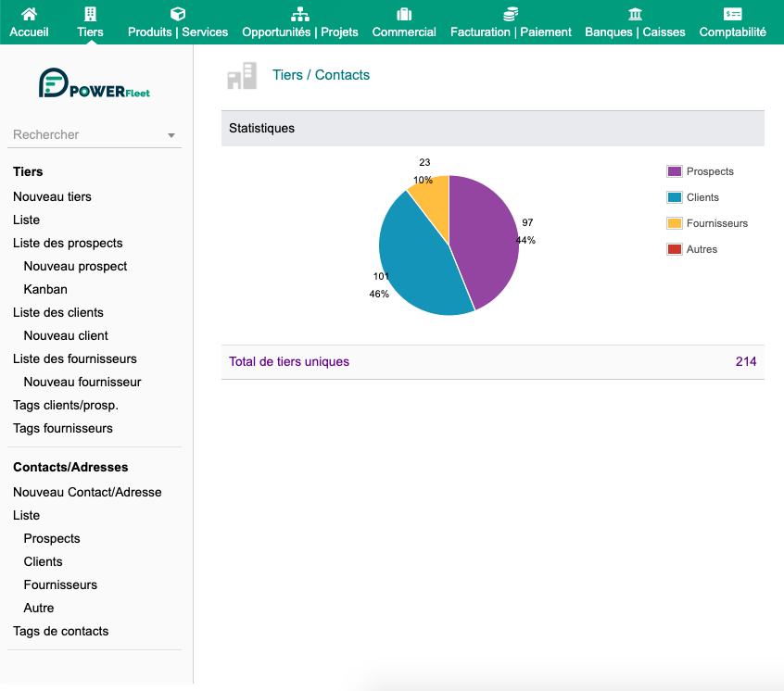Click the Statistiques panel header
This screenshot has width=784, height=691.
[x=492, y=129]
